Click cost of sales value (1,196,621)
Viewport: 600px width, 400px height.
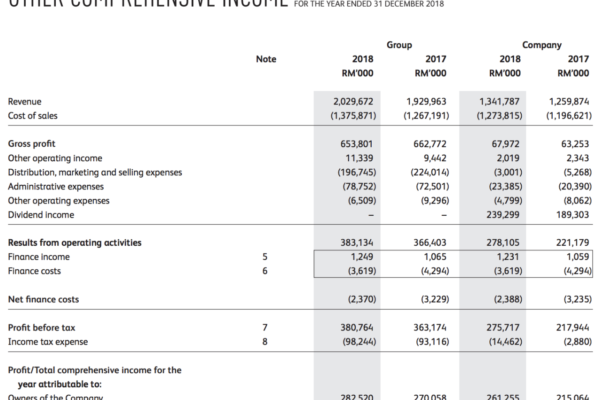(x=569, y=116)
